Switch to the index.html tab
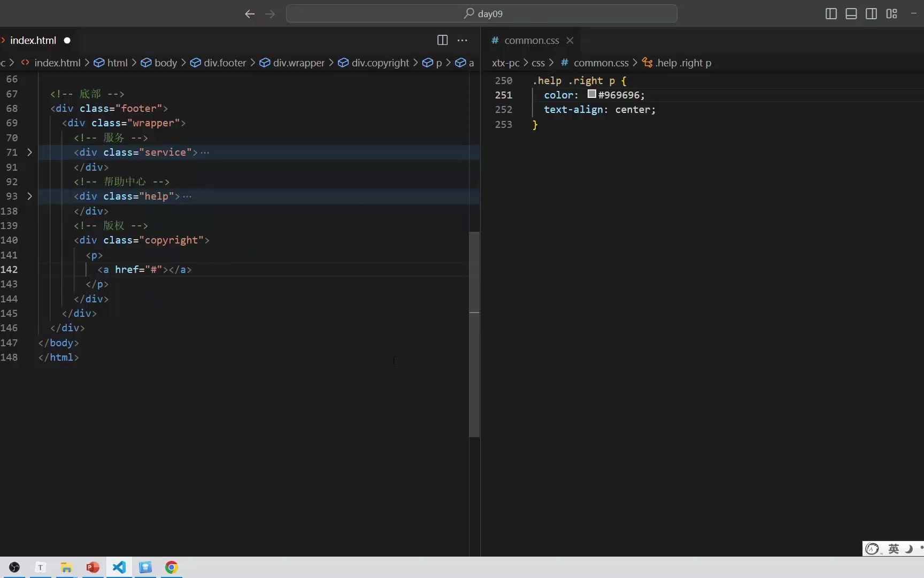Screen dimensions: 924x578 coord(33,40)
